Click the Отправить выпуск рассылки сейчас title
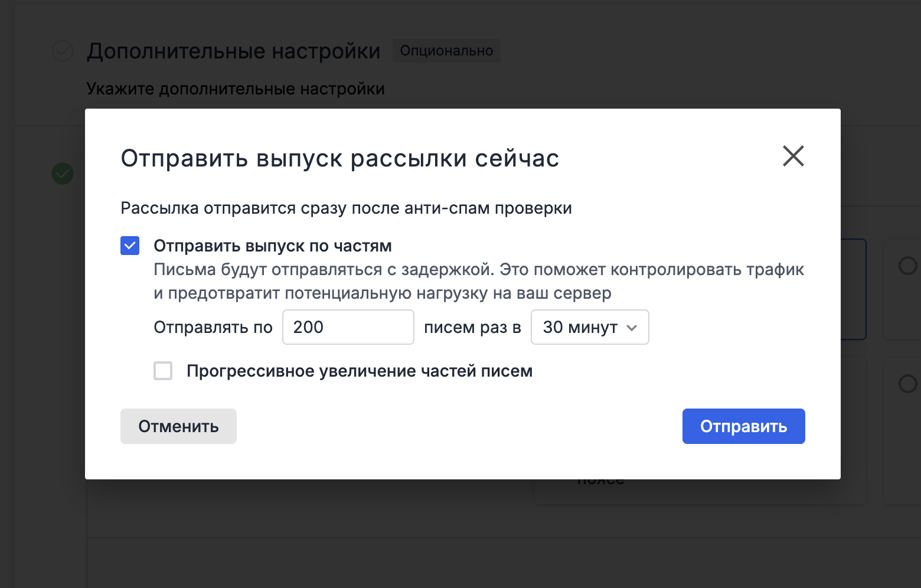921x588 pixels. [339, 158]
